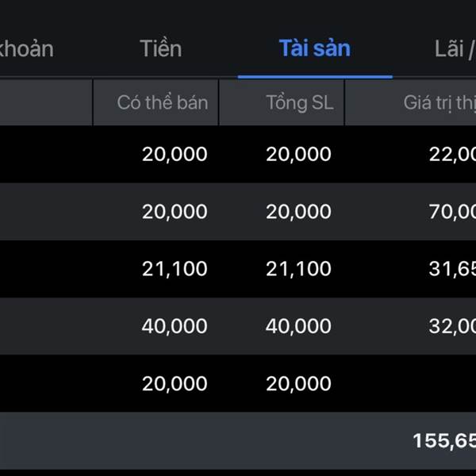The image size is (476, 476).
Task: Select the 21,100 value under Tổng SL
Action: click(x=298, y=269)
